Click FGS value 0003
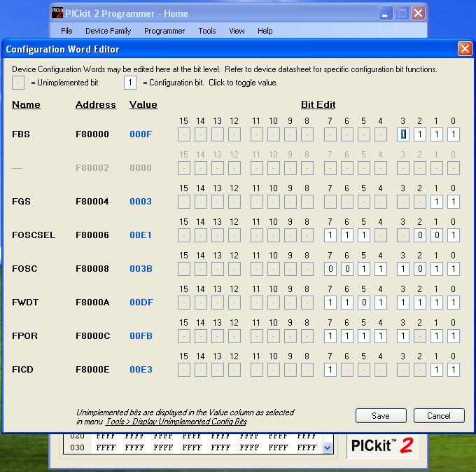The width and height of the screenshot is (476, 472). click(141, 202)
